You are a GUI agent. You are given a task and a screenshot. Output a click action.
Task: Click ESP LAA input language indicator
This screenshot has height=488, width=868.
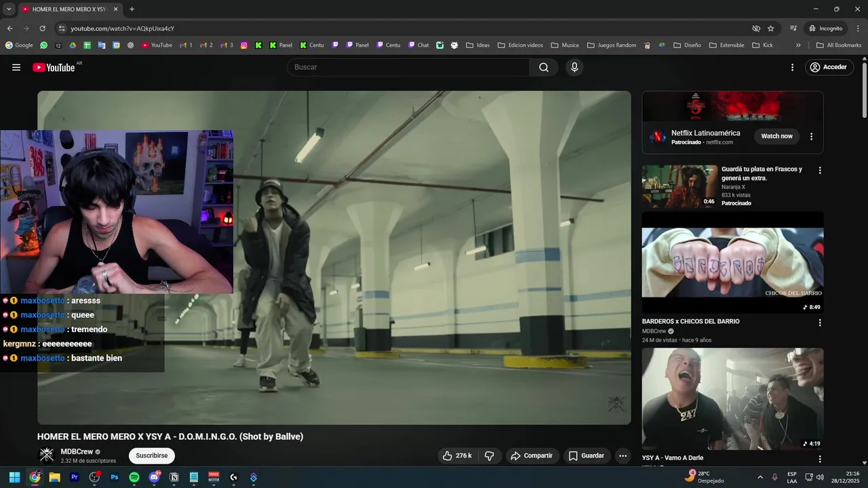click(792, 477)
